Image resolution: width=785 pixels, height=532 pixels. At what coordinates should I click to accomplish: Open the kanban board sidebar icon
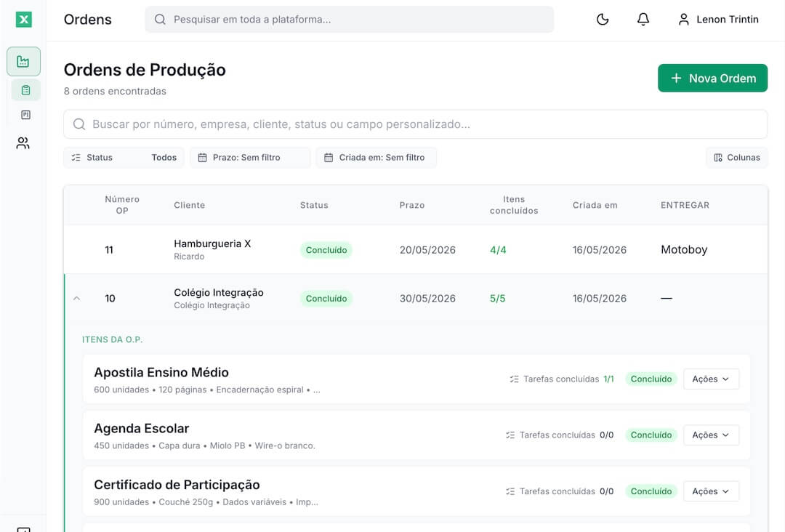point(26,115)
